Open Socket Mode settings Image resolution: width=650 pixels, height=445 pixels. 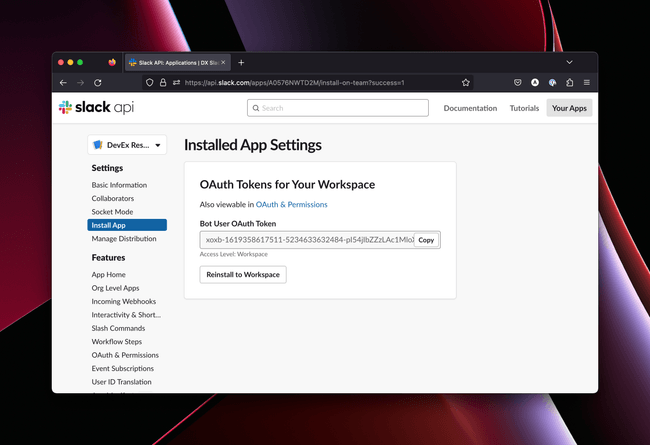(x=112, y=212)
